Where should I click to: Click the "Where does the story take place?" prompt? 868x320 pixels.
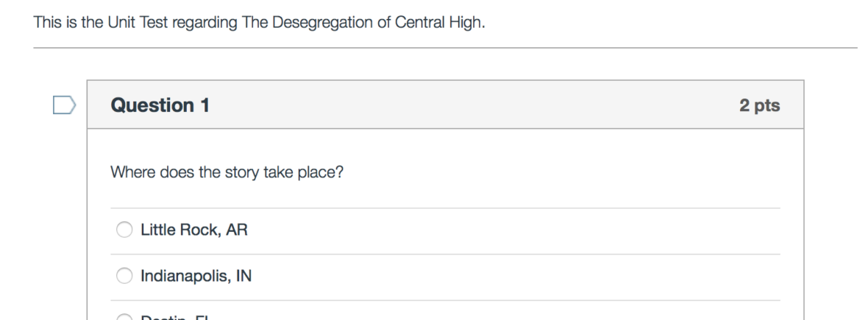(x=227, y=174)
